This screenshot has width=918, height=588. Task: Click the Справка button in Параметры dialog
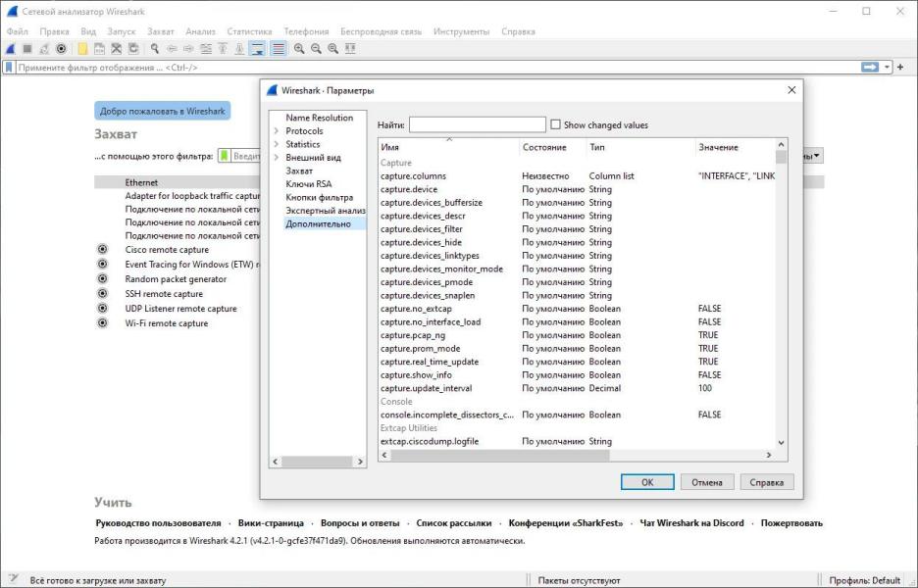pyautogui.click(x=766, y=482)
